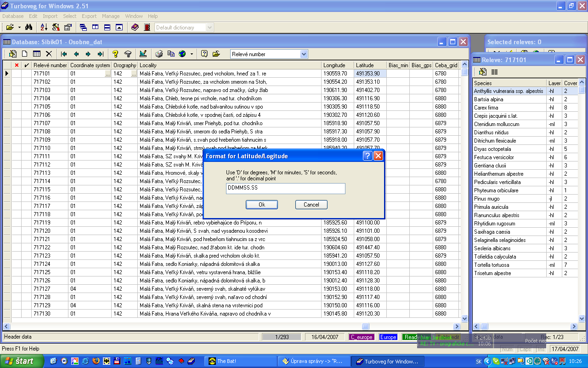Go to last record arrow icon

[x=100, y=54]
